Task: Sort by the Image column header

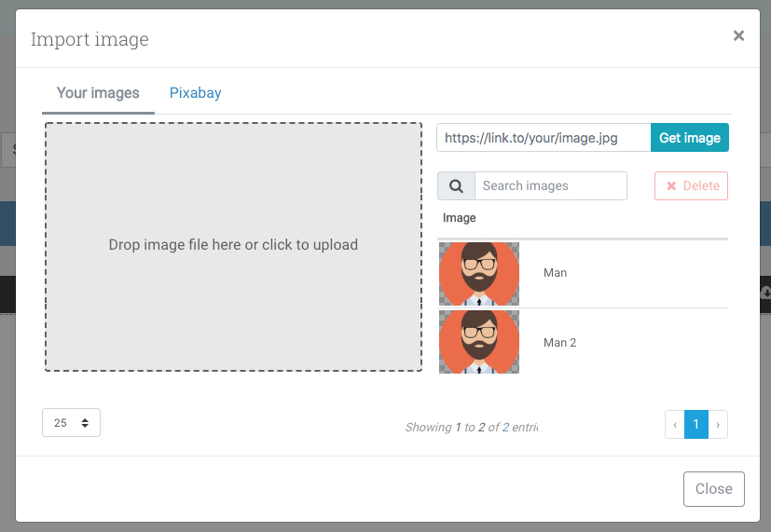Action: click(460, 218)
